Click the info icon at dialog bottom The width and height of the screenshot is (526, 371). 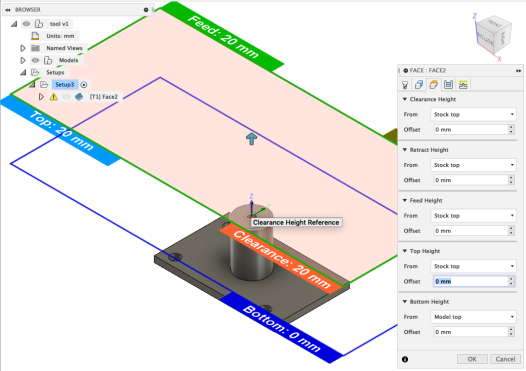(x=405, y=359)
